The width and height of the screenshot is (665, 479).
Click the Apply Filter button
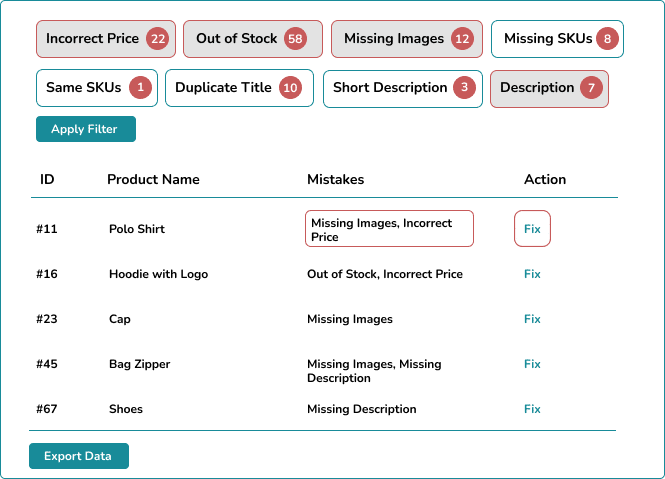tap(86, 129)
